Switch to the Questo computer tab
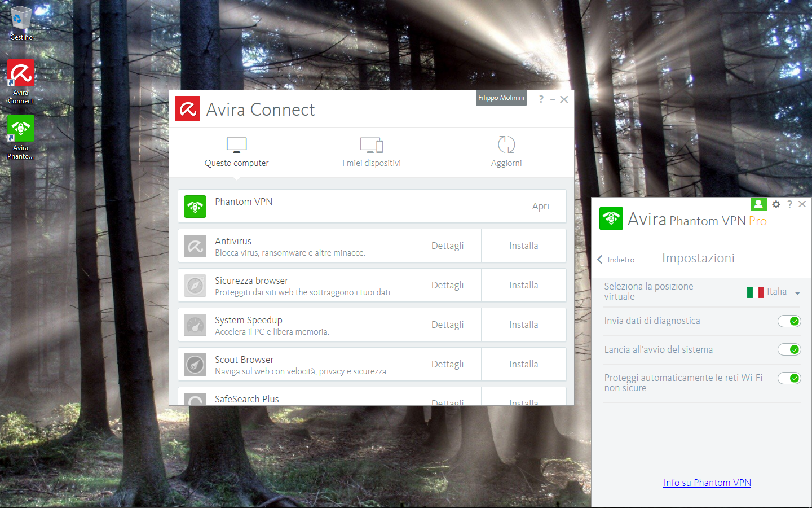812x508 pixels. [237, 152]
